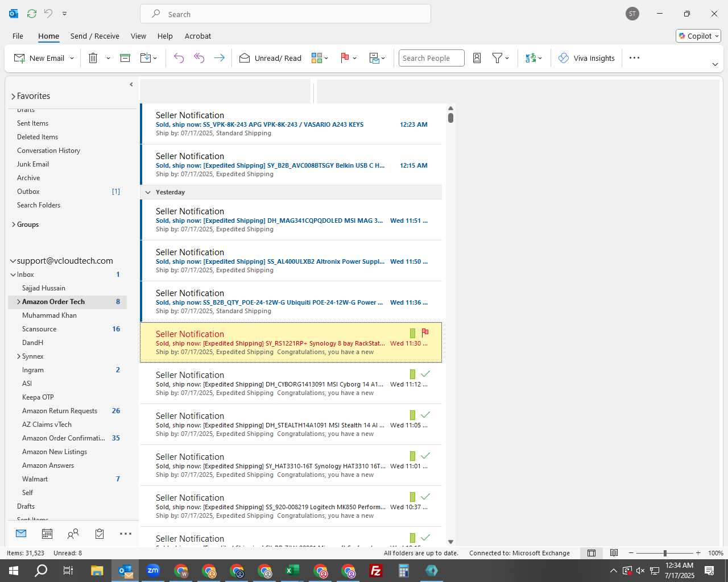
Task: Select the Home tab
Action: coord(48,36)
